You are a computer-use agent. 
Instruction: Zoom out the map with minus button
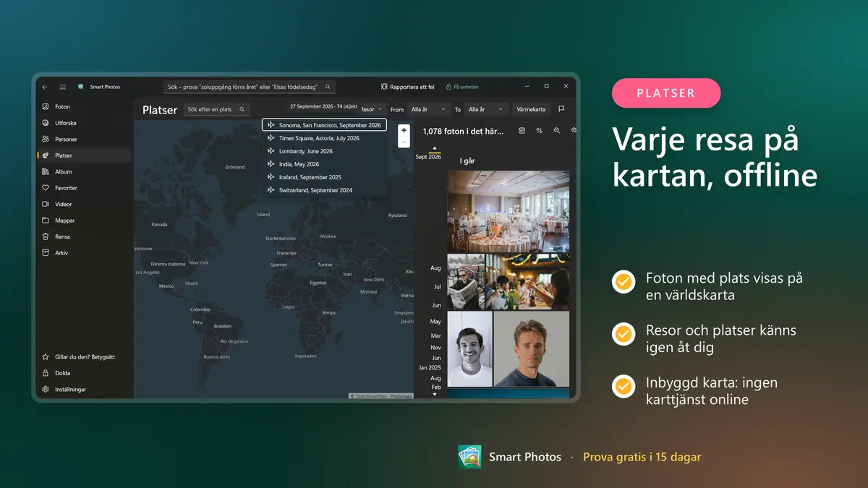click(404, 143)
